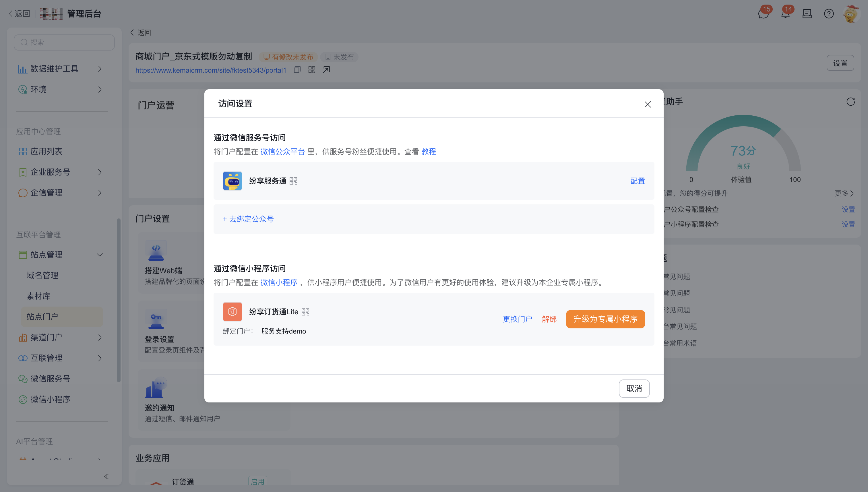Open portal link in new window icon

tap(326, 70)
